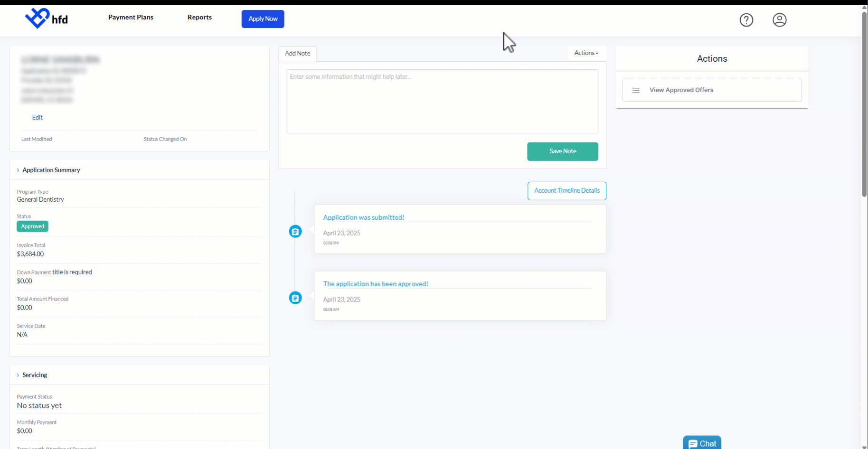Open Account Timeline Details
Viewport: 868px width, 449px height.
click(567, 191)
